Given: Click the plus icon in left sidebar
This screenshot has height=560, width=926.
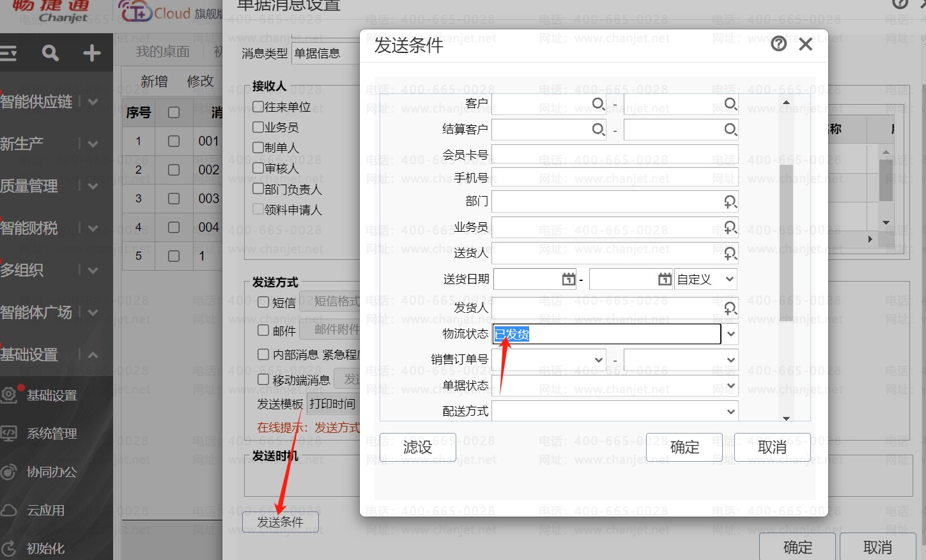Looking at the screenshot, I should tap(92, 53).
